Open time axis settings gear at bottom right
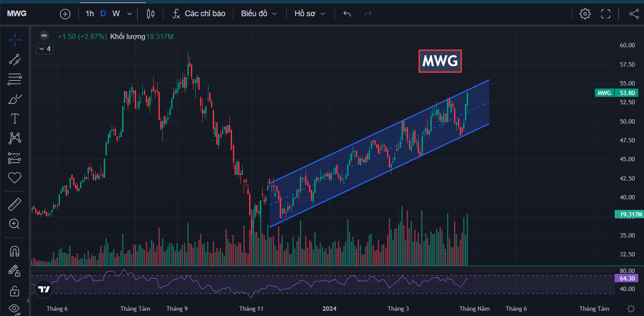The image size is (644, 316). [631, 309]
